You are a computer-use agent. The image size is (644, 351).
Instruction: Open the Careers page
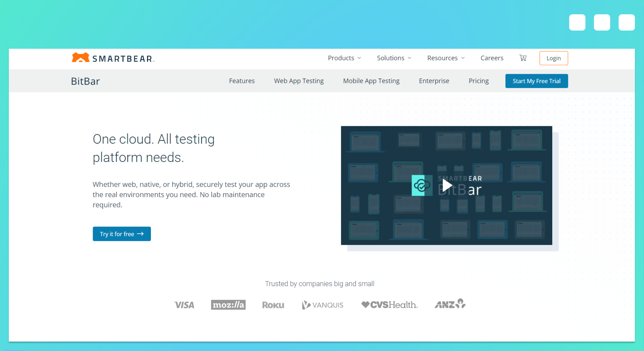point(492,58)
